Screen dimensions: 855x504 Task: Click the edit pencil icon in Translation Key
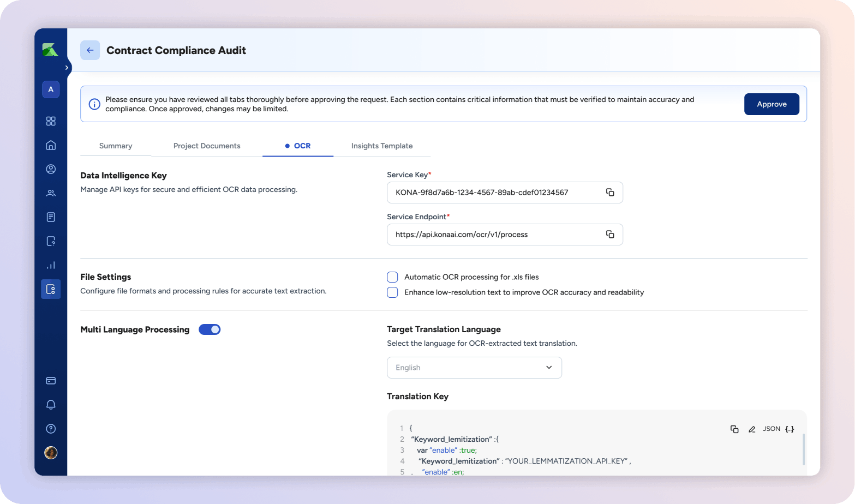click(x=752, y=429)
